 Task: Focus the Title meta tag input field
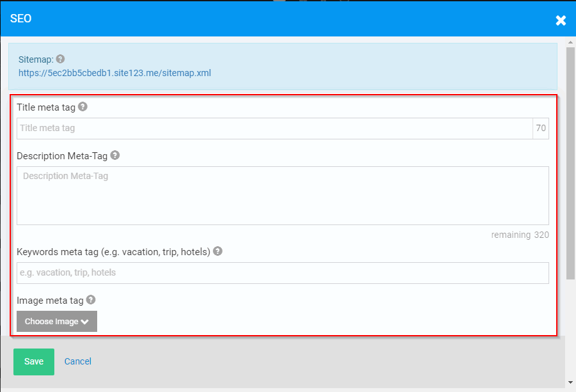[275, 129]
